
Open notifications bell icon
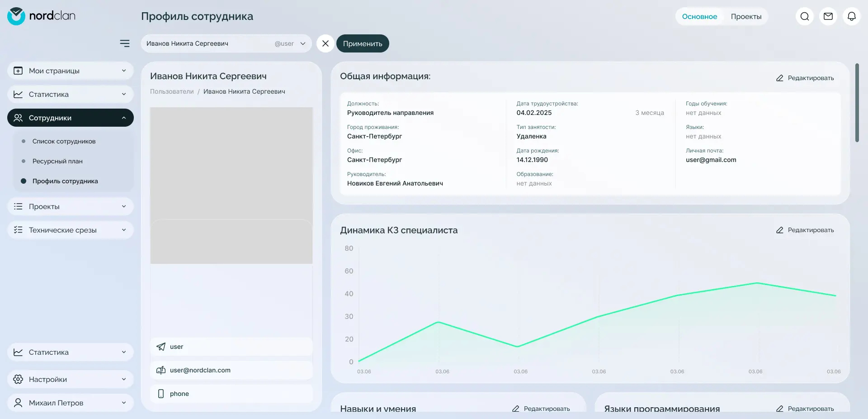coord(852,16)
